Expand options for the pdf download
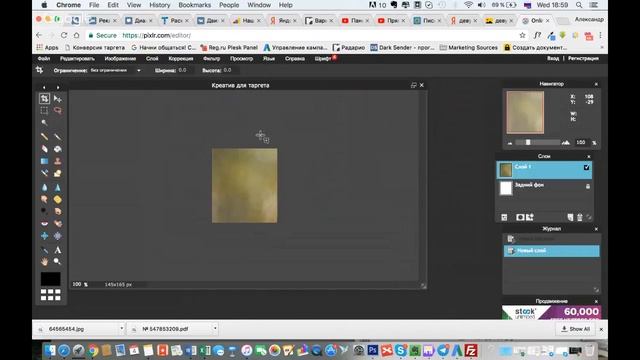 215,329
